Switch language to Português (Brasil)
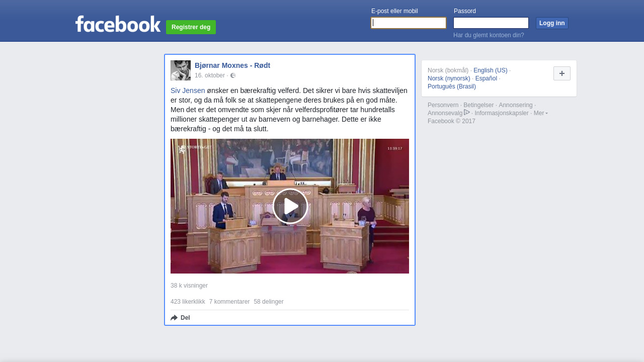 452,86
